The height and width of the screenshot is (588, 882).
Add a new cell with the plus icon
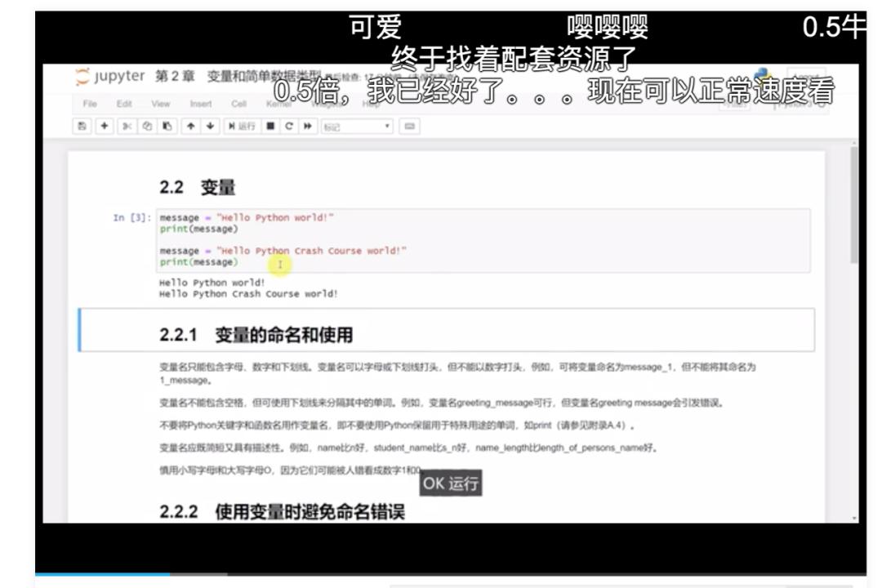104,124
